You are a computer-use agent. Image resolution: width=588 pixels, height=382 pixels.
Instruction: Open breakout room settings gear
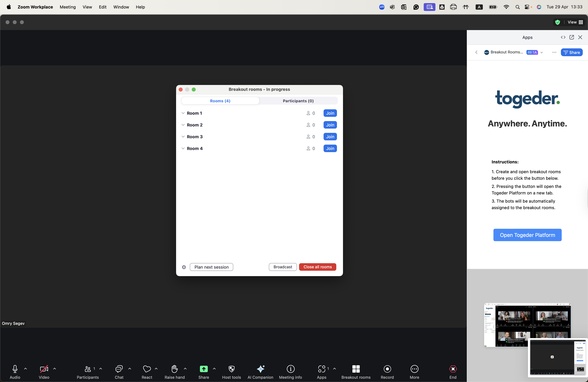pyautogui.click(x=184, y=267)
